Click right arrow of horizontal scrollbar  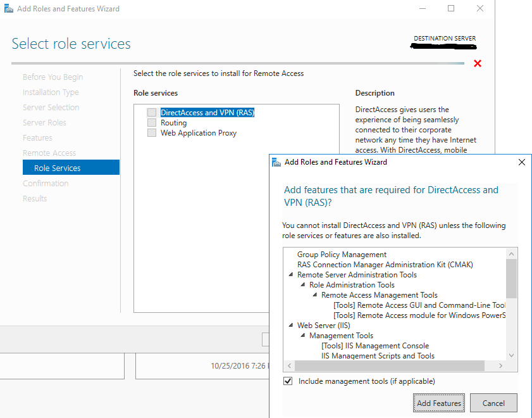click(x=501, y=365)
